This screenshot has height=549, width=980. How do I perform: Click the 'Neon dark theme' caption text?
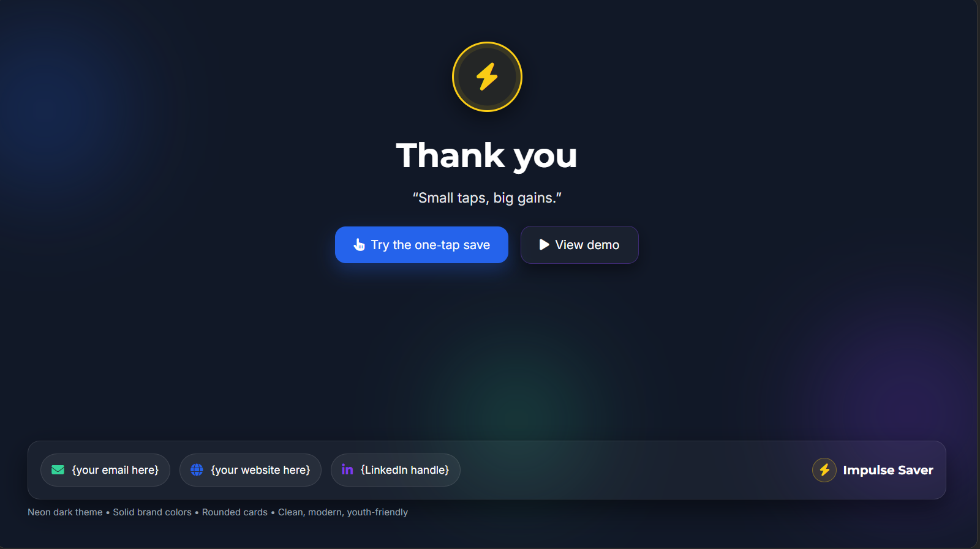coord(65,512)
